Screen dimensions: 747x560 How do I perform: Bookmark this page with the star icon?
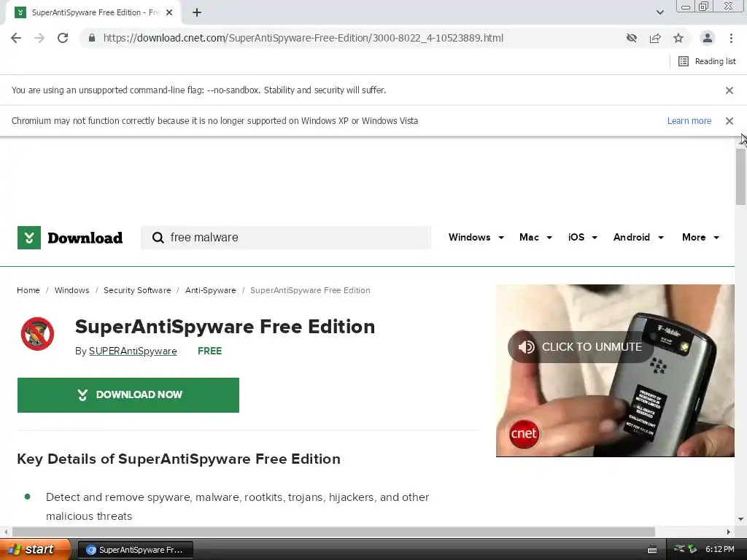coord(678,38)
